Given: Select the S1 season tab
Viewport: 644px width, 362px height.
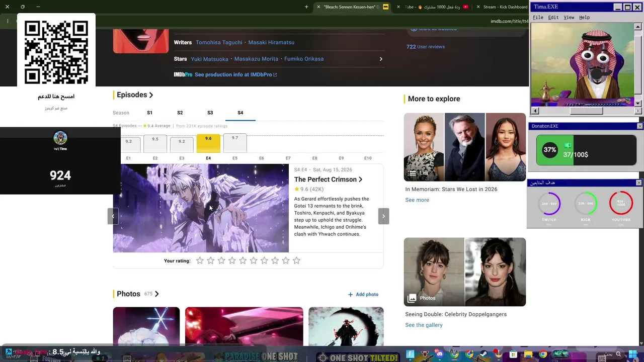Looking at the screenshot, I should (x=149, y=113).
